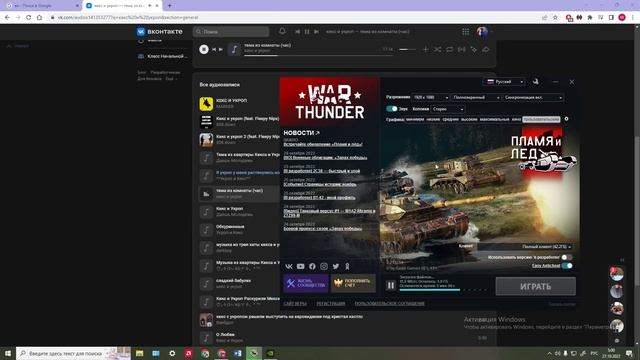The height and width of the screenshot is (360, 640).
Task: Click VK search field
Action: (x=231, y=31)
